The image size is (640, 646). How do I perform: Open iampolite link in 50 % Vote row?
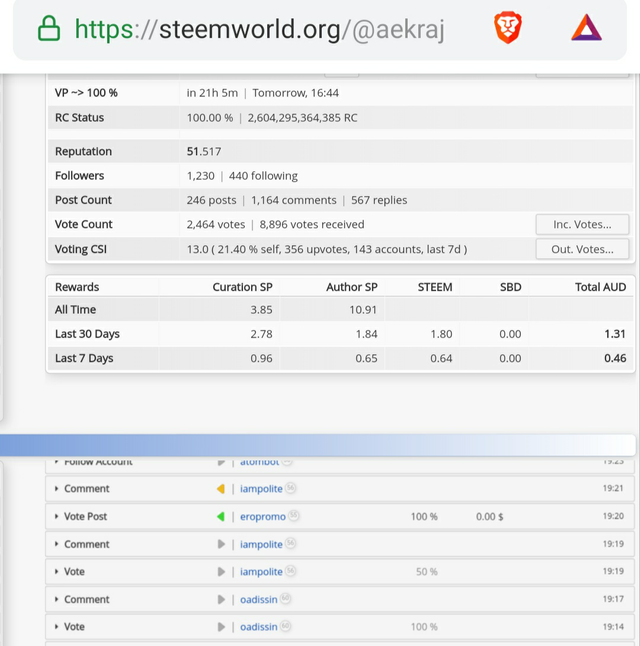click(261, 572)
